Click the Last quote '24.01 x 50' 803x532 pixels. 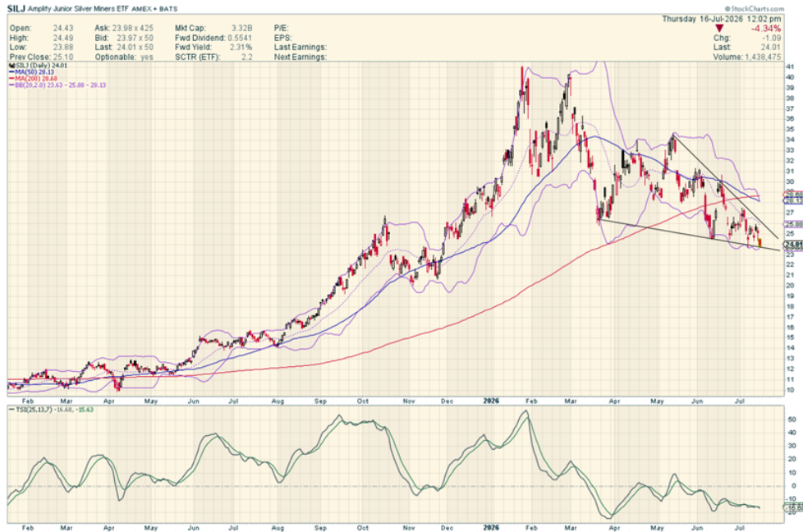(x=135, y=47)
